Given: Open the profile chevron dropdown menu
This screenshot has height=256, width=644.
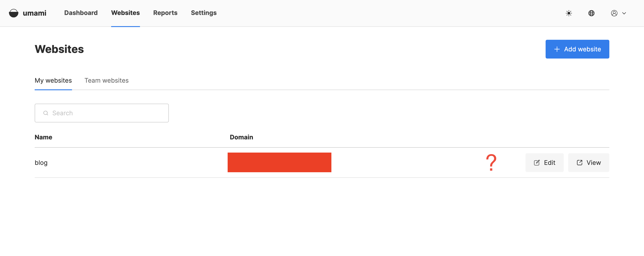Looking at the screenshot, I should pos(624,13).
